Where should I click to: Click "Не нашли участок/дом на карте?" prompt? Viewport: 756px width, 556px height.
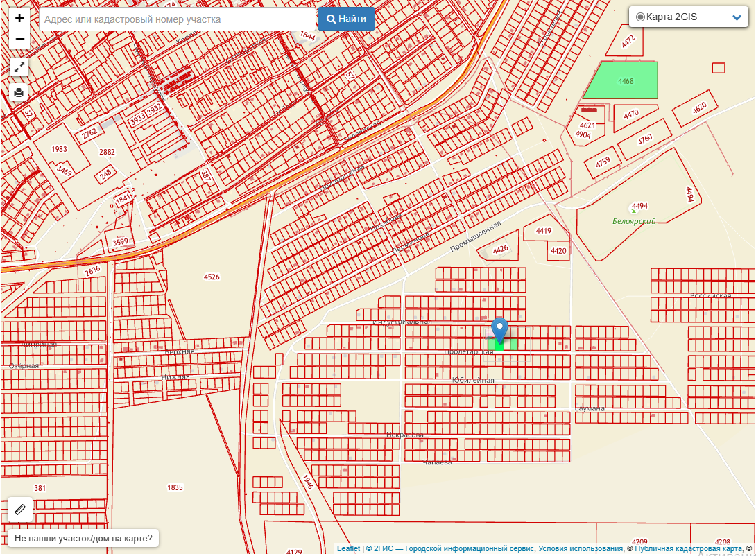(83, 539)
